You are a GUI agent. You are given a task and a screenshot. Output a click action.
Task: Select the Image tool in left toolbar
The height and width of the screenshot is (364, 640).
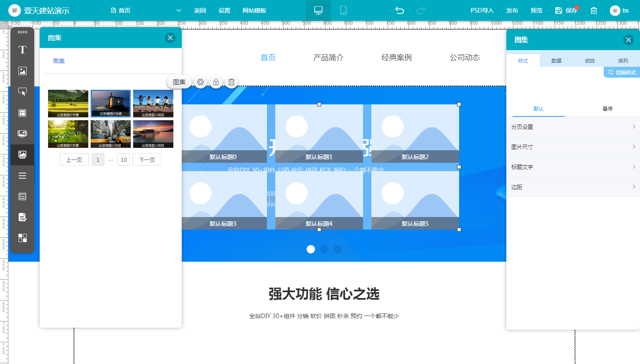[x=23, y=71]
